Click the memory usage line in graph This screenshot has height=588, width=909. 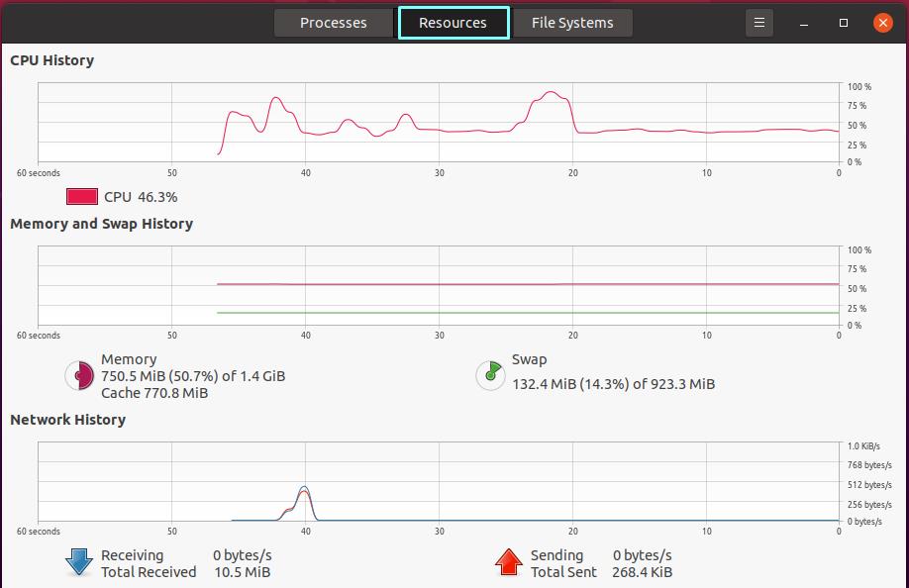pos(528,284)
